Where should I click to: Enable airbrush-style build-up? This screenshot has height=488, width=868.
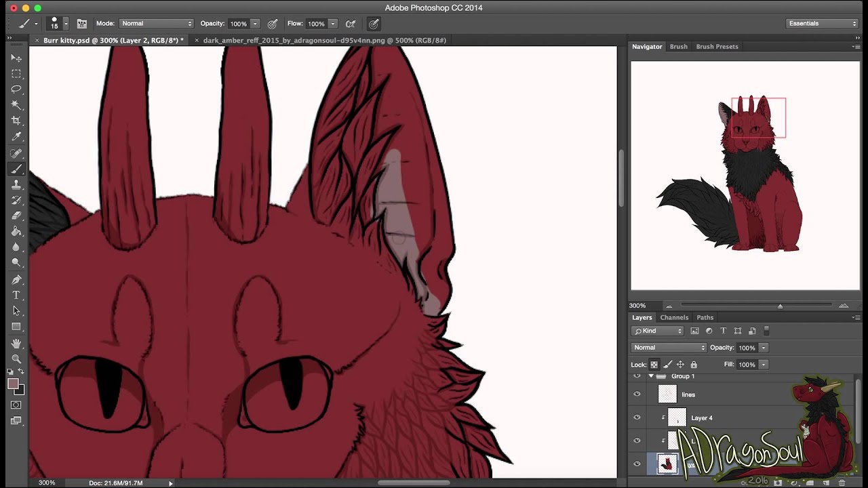tap(351, 24)
